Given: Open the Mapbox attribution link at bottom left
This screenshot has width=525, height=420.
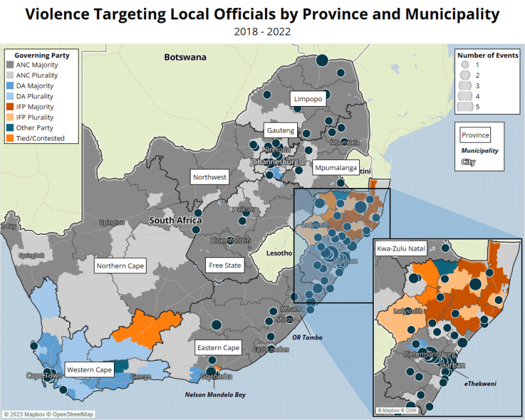Looking at the screenshot, I should pyautogui.click(x=27, y=414).
